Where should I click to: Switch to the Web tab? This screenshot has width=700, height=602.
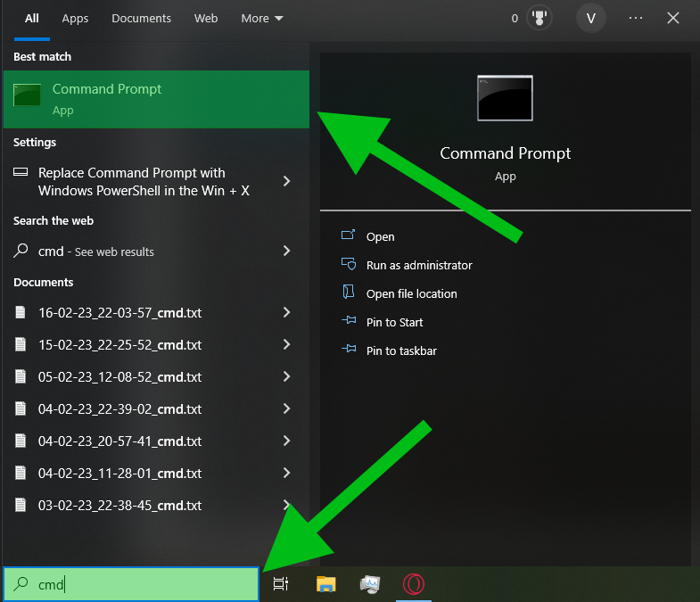tap(206, 19)
